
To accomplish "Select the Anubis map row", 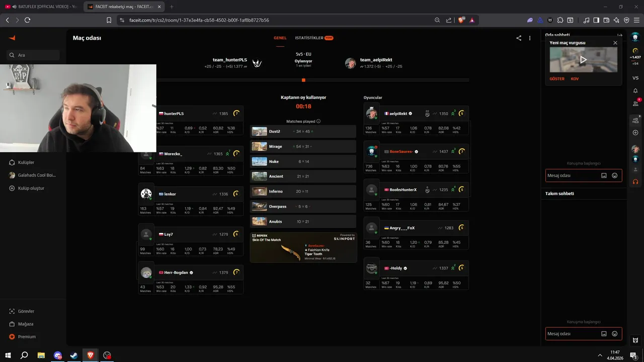I will click(303, 221).
